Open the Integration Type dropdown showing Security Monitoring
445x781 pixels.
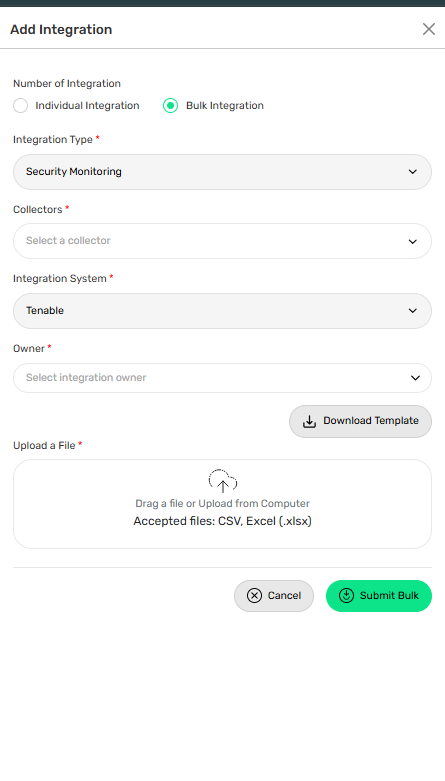tap(222, 172)
